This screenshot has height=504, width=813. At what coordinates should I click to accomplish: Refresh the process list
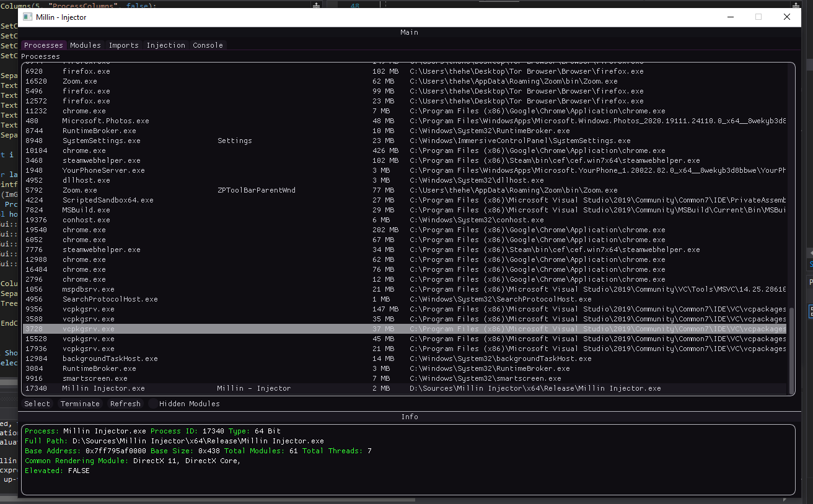[x=126, y=404]
